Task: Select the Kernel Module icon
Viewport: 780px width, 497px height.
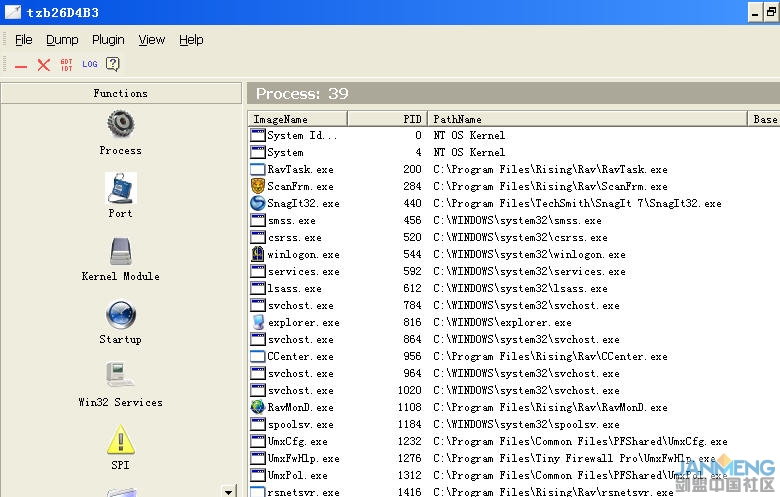Action: click(x=120, y=251)
